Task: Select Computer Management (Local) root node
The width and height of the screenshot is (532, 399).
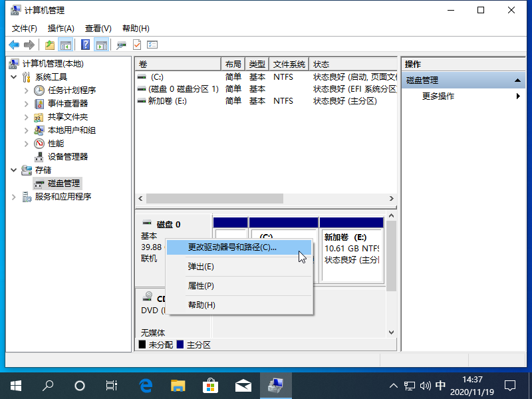Action: coord(53,64)
